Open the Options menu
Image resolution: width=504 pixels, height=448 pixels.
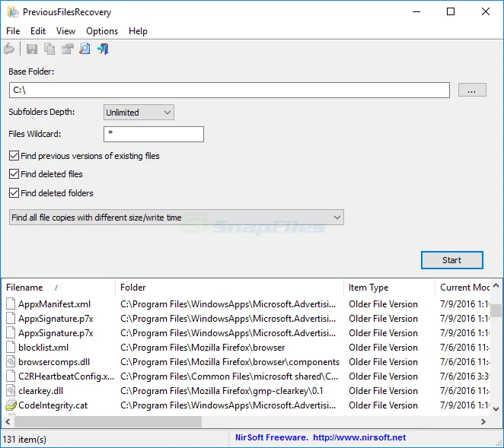pos(102,31)
